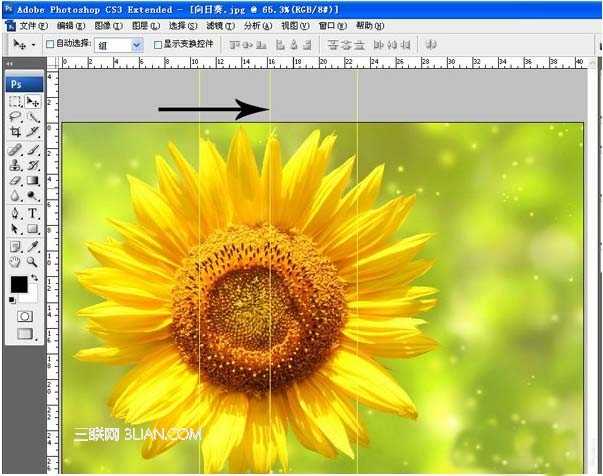
Task: Pick the Horizontal Type tool
Action: 33,213
